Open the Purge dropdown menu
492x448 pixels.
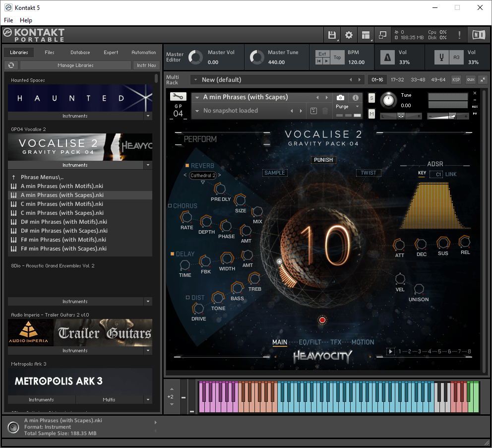pyautogui.click(x=358, y=107)
